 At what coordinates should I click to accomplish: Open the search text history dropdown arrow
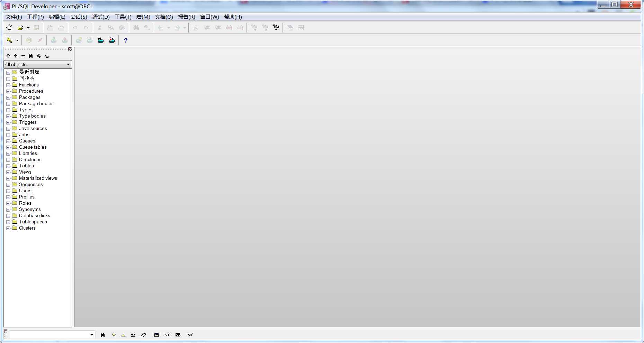[x=92, y=335]
